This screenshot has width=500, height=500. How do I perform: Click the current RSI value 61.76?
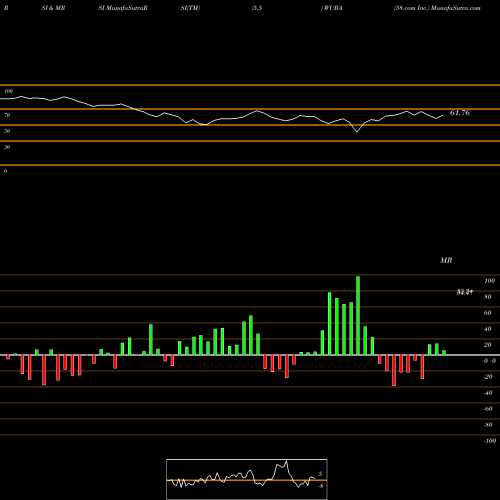(460, 113)
